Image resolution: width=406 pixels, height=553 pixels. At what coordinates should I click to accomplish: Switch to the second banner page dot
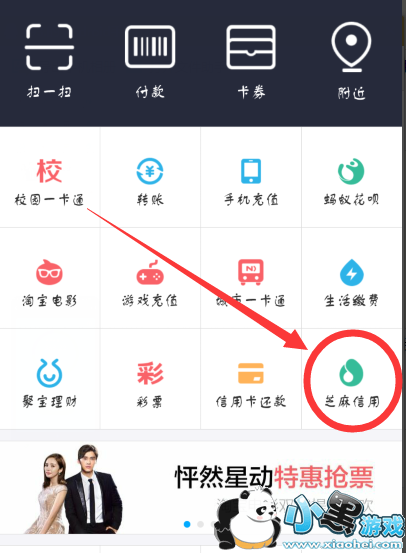pos(200,524)
